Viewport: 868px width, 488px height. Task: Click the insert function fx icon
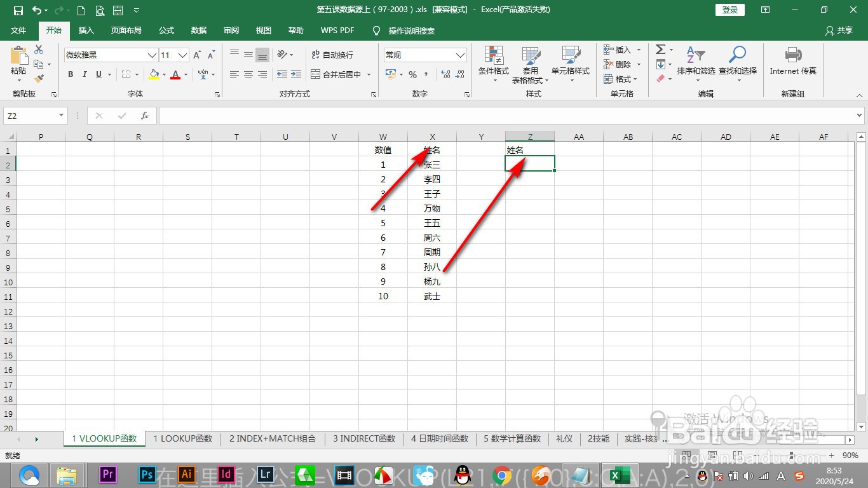click(145, 116)
